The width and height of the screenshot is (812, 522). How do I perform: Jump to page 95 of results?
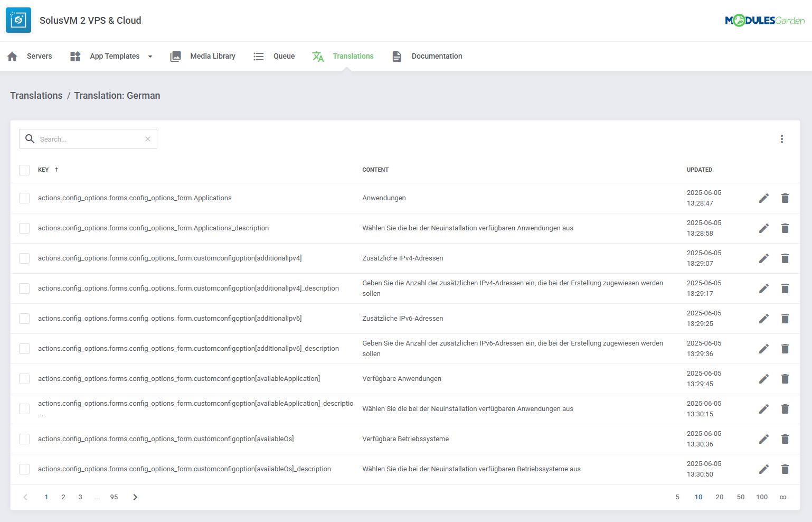click(114, 497)
